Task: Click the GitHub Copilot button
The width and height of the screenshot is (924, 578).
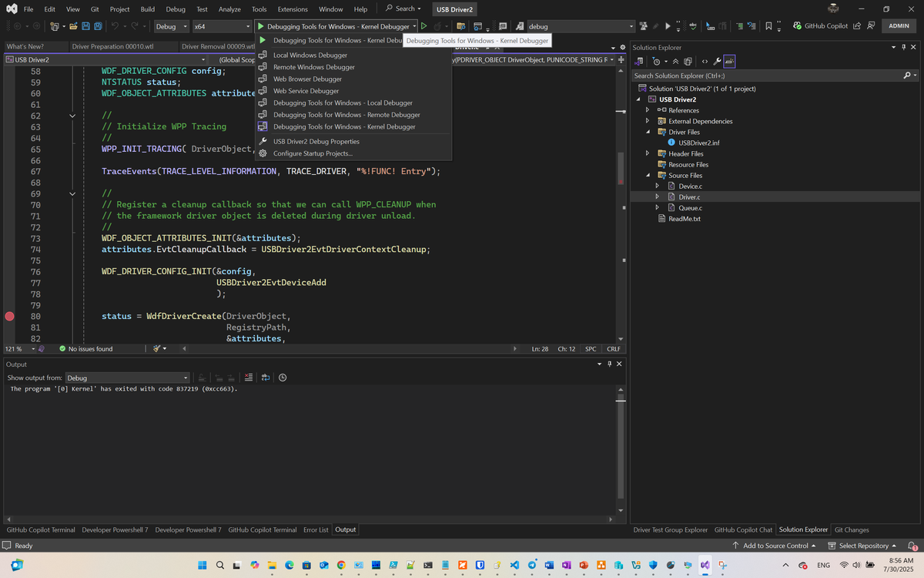Action: (820, 26)
